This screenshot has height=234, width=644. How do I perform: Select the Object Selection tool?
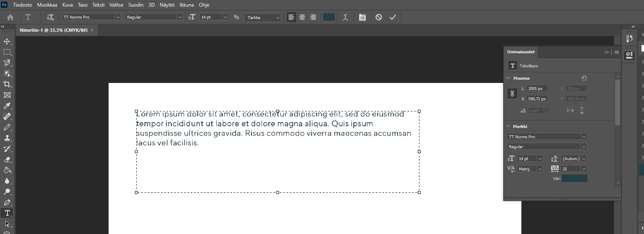[x=7, y=73]
